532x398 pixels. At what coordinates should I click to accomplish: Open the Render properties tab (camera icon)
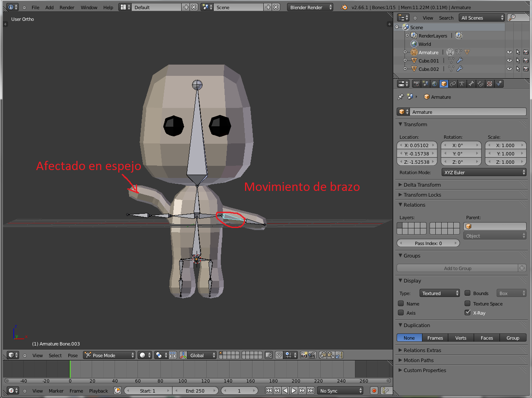click(416, 84)
